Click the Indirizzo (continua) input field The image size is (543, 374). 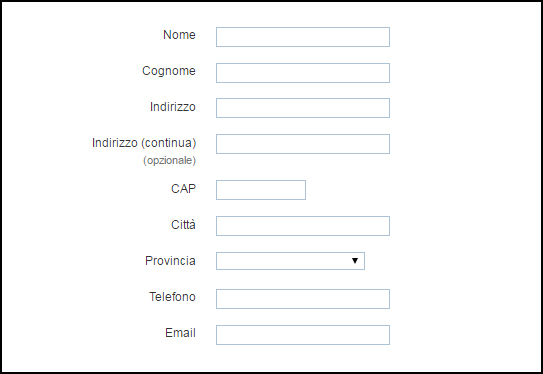303,144
